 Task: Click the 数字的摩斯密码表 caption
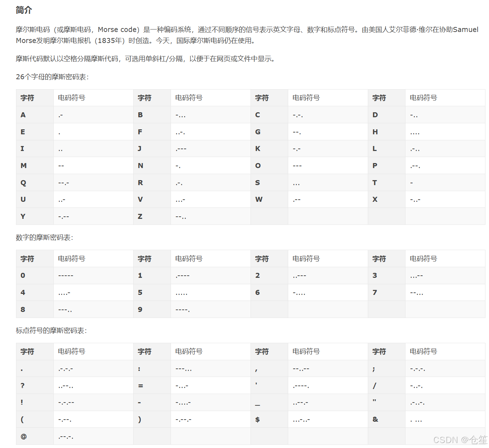tap(44, 237)
